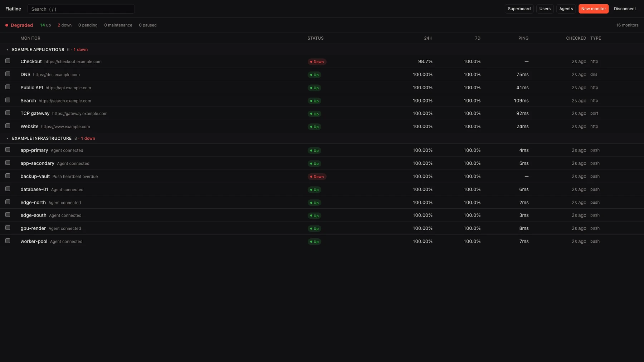The height and width of the screenshot is (362, 644).
Task: Focus the Search input field
Action: tap(81, 9)
